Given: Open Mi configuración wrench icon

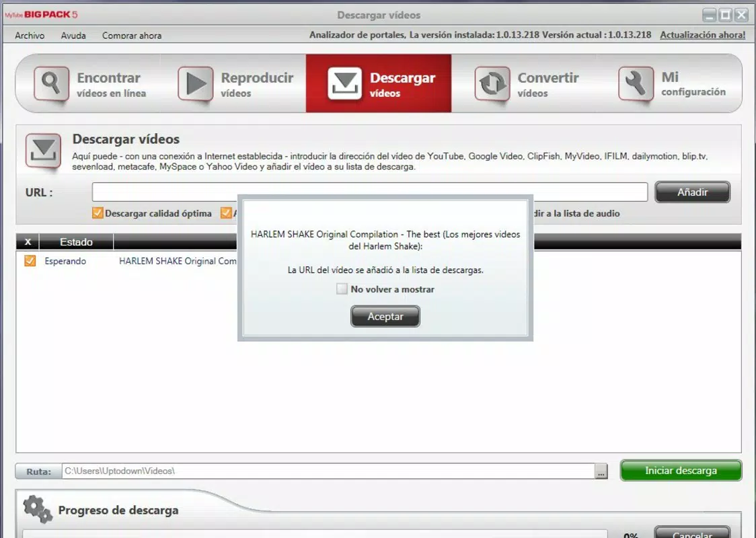Looking at the screenshot, I should click(x=636, y=83).
